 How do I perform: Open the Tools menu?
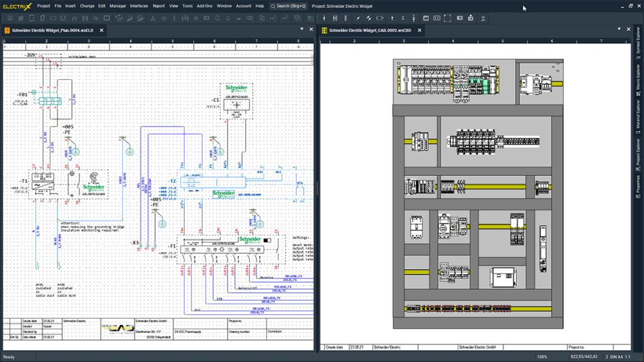coord(187,6)
